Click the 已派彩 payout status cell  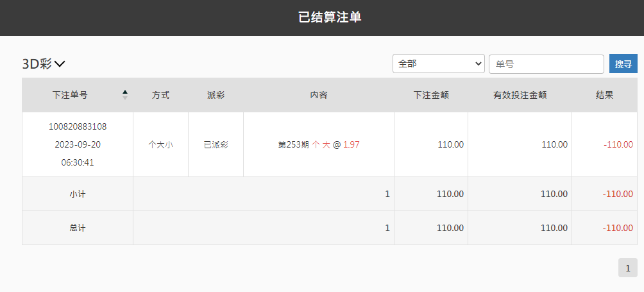coord(216,145)
